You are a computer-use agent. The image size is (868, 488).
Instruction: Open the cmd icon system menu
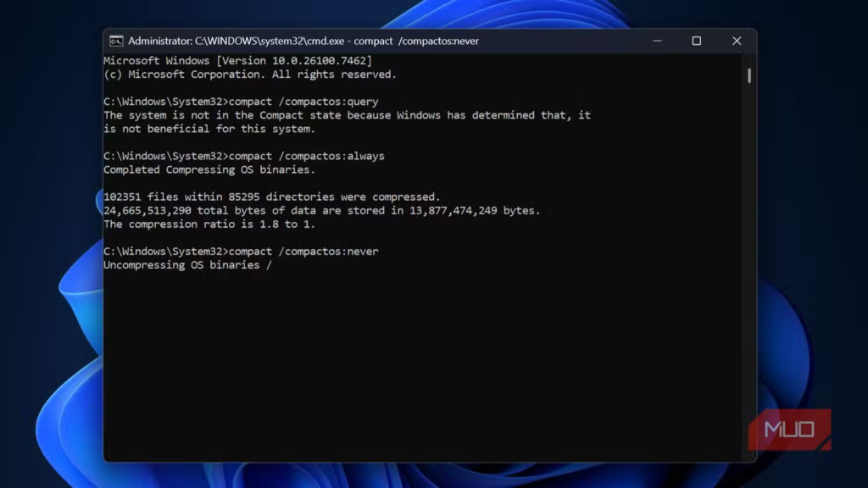(116, 41)
